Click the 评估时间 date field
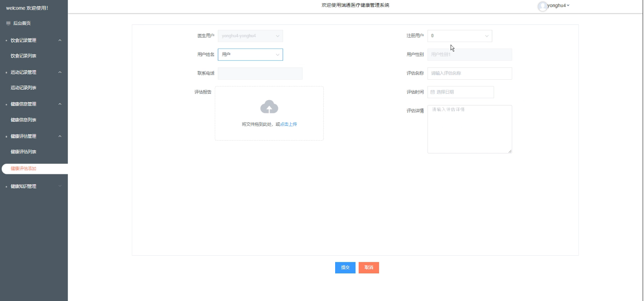Screen dimensions: 644x301 (x=461, y=92)
